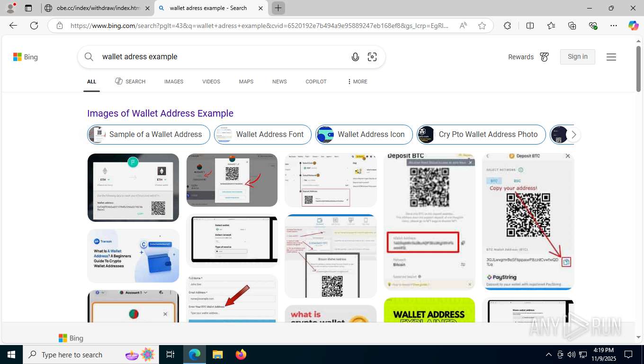Click the Sign in button

pos(578,57)
